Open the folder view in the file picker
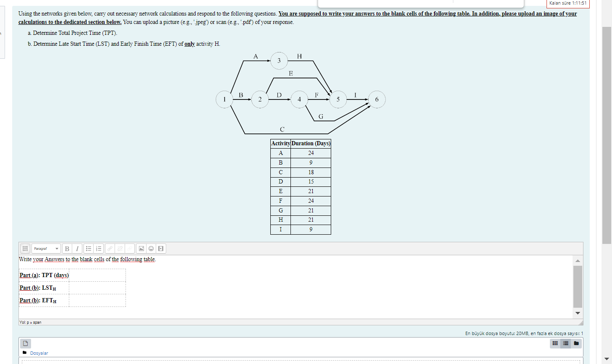This screenshot has width=612, height=364. [576, 343]
